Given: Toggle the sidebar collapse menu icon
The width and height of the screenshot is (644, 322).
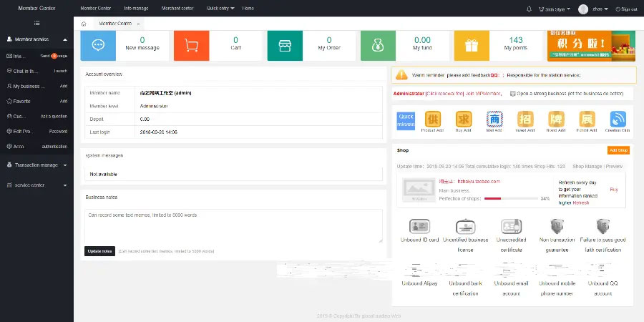Looking at the screenshot, I should [x=36, y=23].
